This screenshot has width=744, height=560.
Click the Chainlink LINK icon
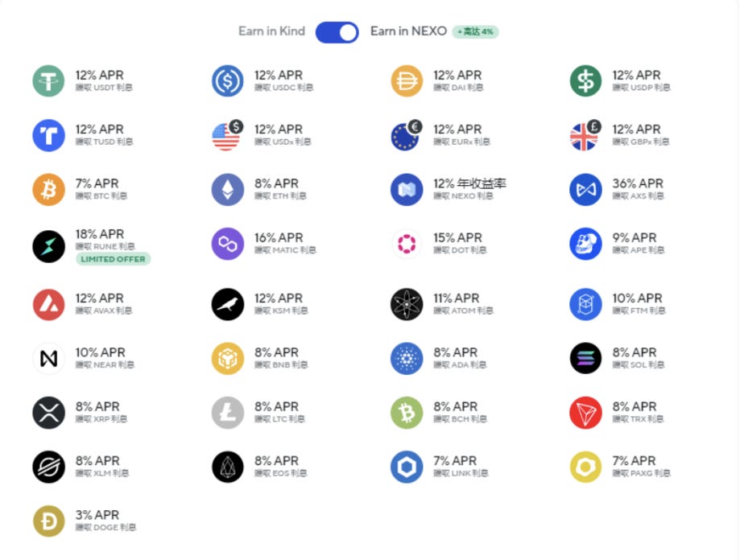click(406, 467)
